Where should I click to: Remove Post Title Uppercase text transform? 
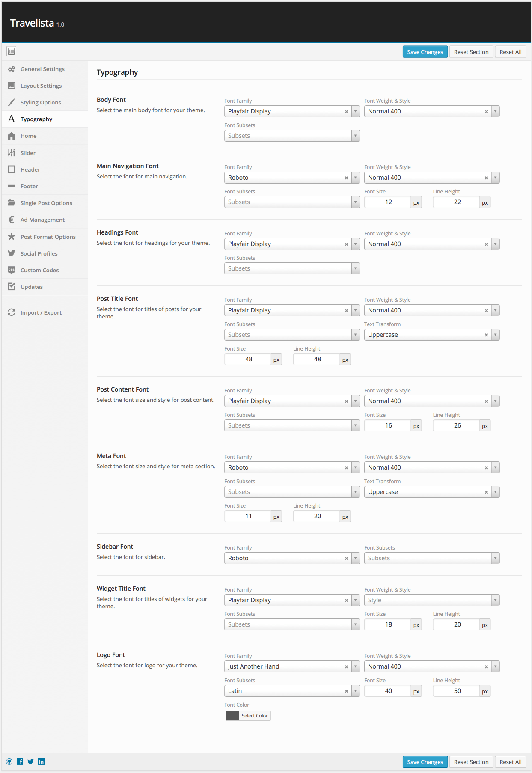486,335
